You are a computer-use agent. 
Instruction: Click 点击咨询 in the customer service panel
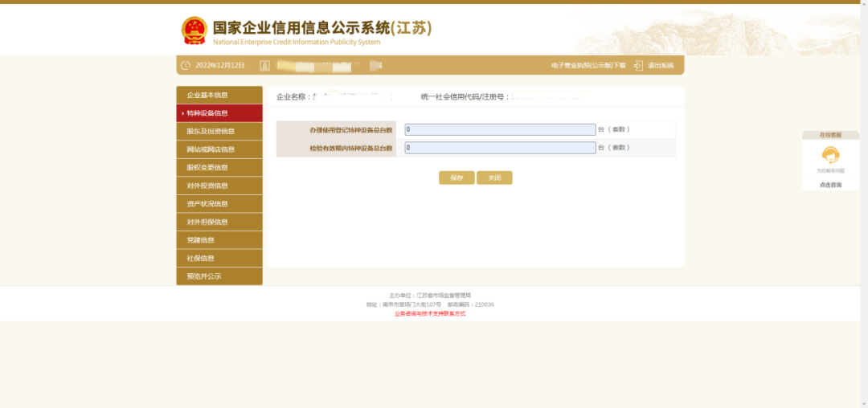point(830,185)
